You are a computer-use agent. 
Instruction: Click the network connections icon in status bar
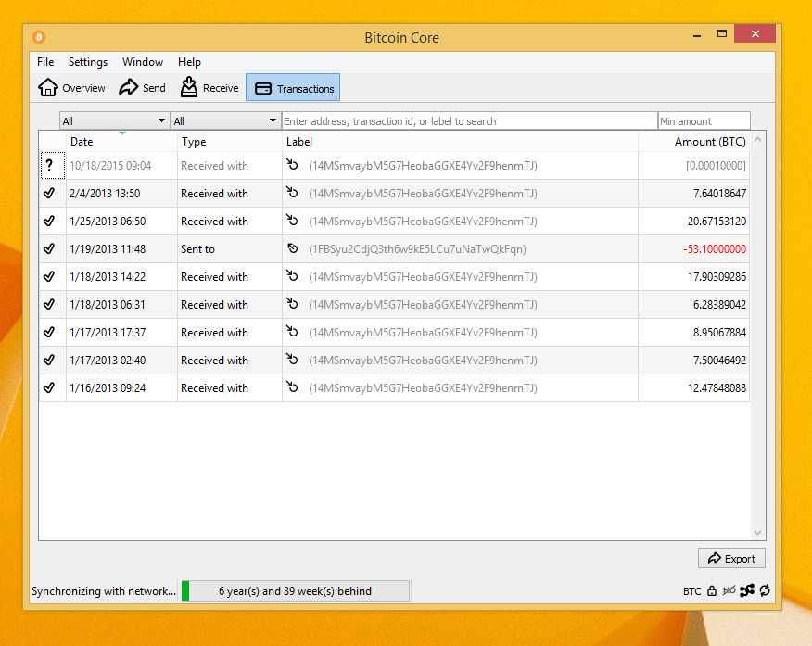click(x=747, y=590)
